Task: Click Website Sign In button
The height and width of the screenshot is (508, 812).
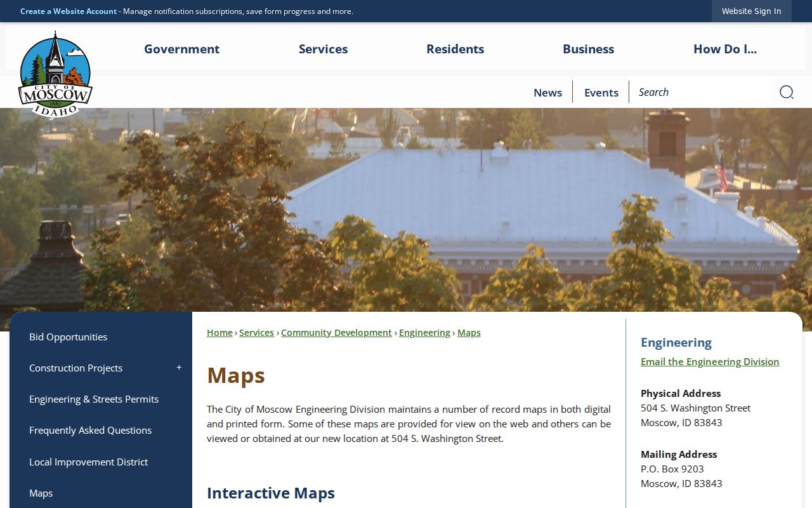Action: coord(751,11)
